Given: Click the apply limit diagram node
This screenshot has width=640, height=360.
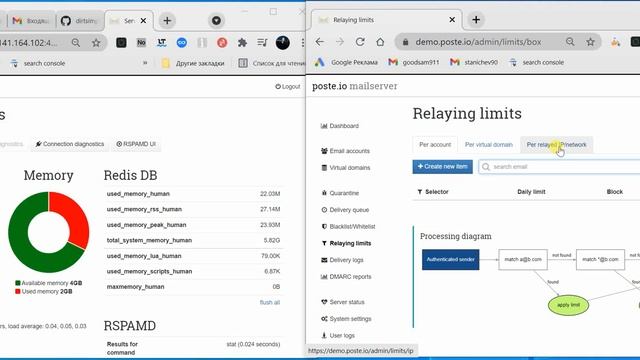Looking at the screenshot, I should tap(568, 305).
